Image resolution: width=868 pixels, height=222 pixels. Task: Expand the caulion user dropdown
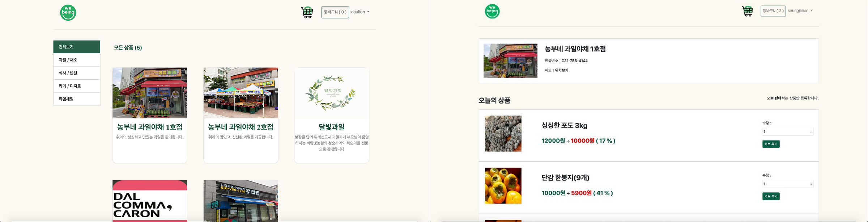(360, 12)
